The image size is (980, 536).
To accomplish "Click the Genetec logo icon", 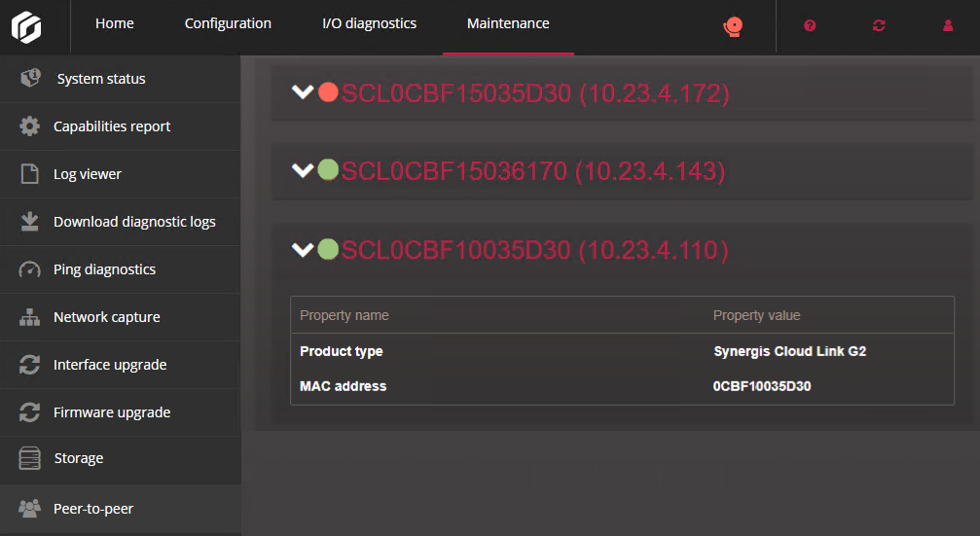I will click(x=26, y=27).
